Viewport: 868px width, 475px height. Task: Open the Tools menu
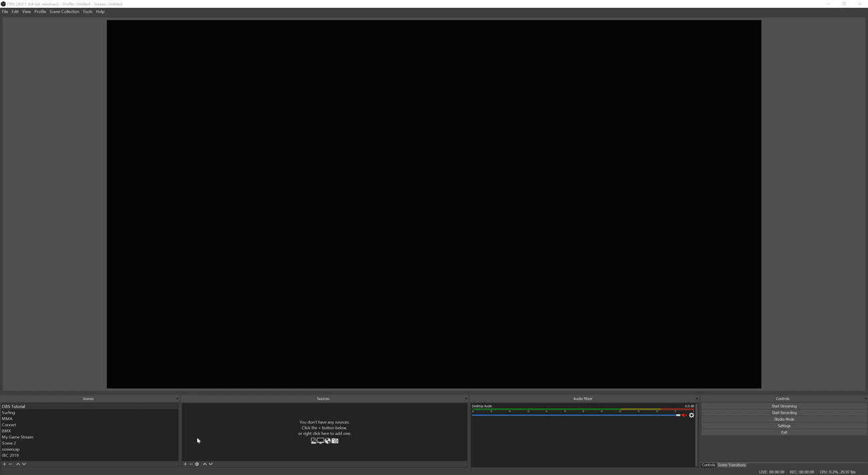coord(87,11)
